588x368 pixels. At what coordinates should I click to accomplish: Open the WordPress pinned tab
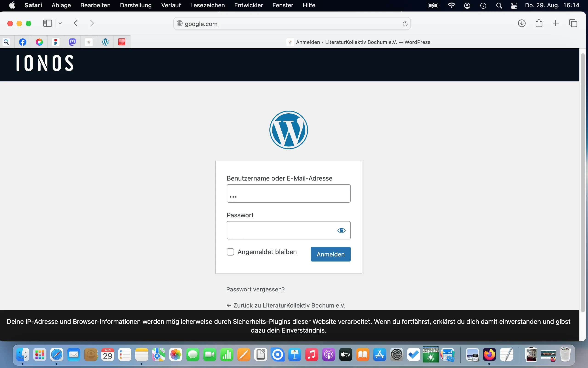[x=105, y=42]
